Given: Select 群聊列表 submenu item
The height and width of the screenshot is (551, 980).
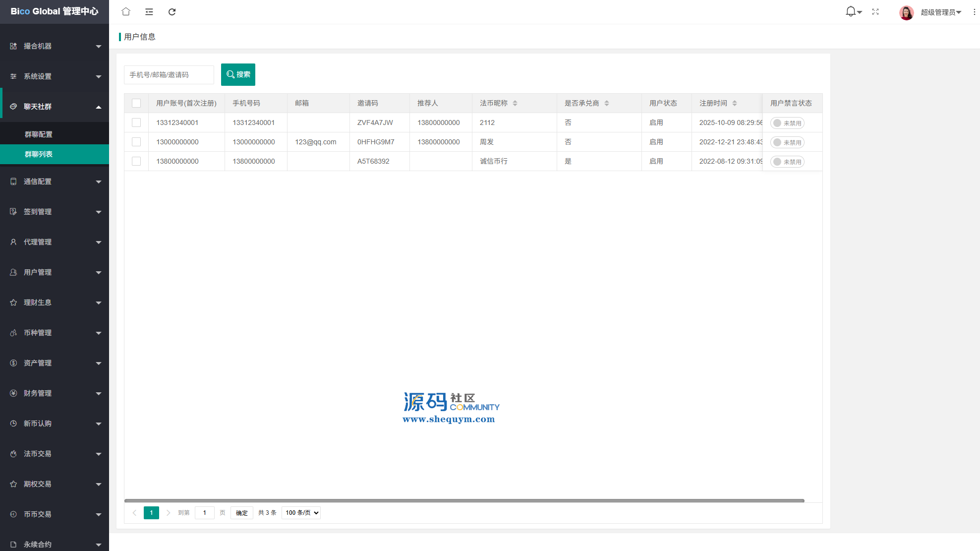Looking at the screenshot, I should (x=39, y=154).
